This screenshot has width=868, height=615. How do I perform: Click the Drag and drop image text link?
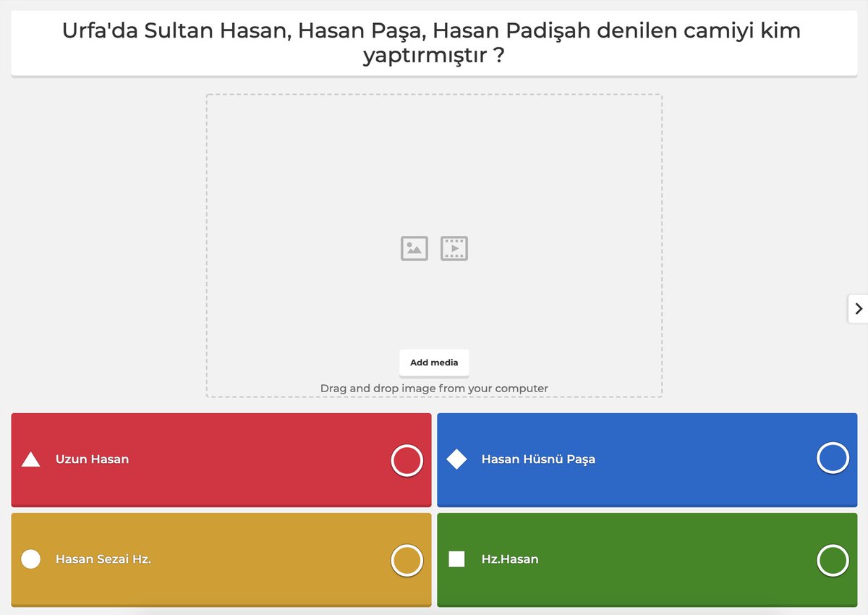[x=433, y=388]
